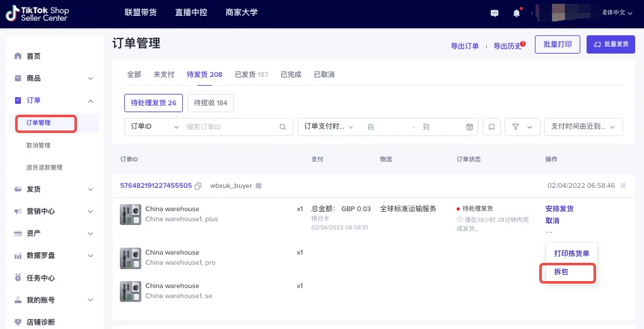Open order ID 576482191227455505 link
The image size is (644, 329).
coord(156,185)
